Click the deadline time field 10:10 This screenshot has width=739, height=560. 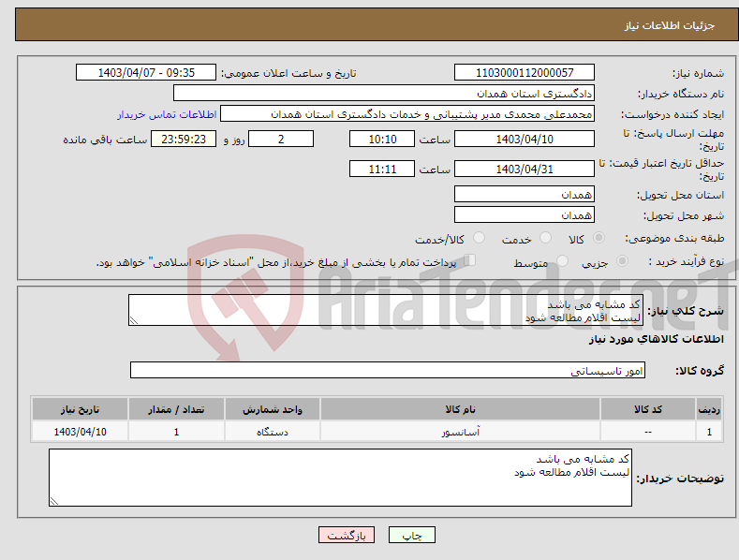tap(382, 139)
